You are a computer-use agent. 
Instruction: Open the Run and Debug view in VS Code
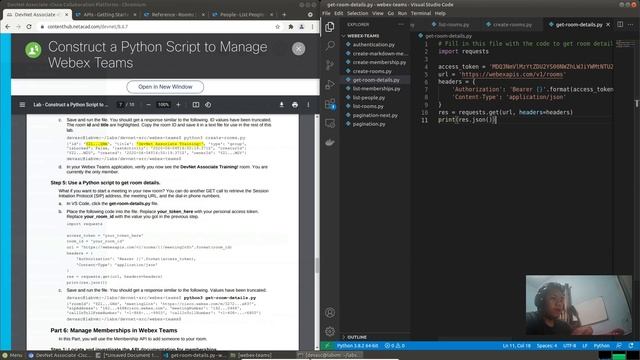pyautogui.click(x=330, y=84)
